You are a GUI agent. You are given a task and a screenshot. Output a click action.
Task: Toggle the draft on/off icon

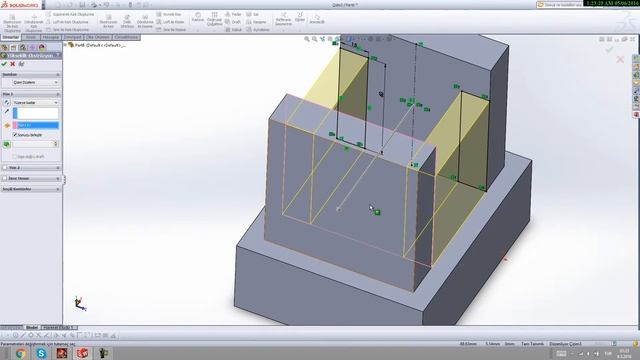(7, 144)
